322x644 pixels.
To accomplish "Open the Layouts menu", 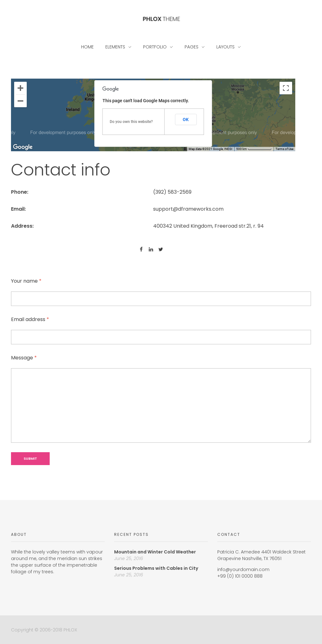I will click(x=228, y=47).
